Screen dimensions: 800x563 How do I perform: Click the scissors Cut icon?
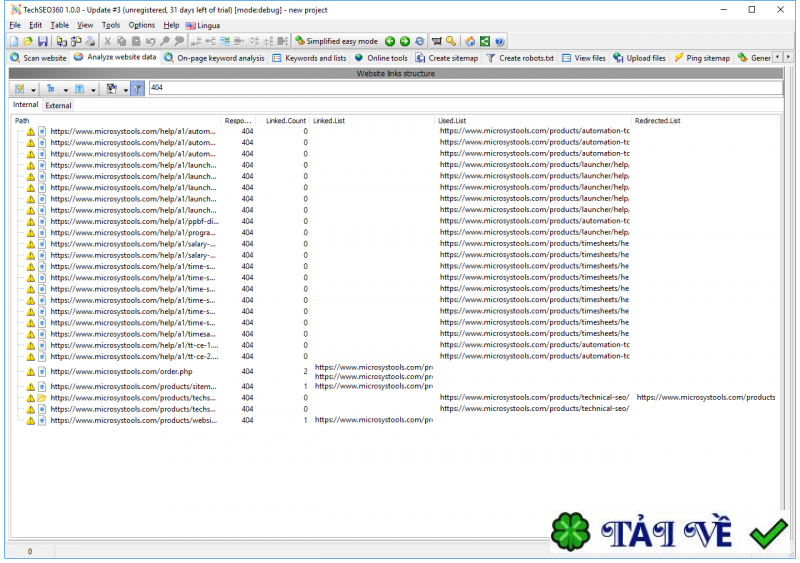(107, 41)
